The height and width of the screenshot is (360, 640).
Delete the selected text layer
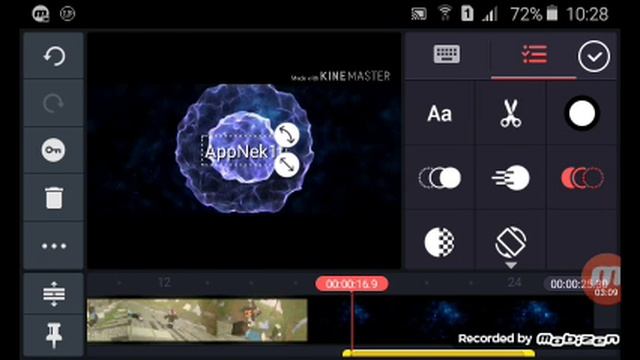pyautogui.click(x=54, y=198)
